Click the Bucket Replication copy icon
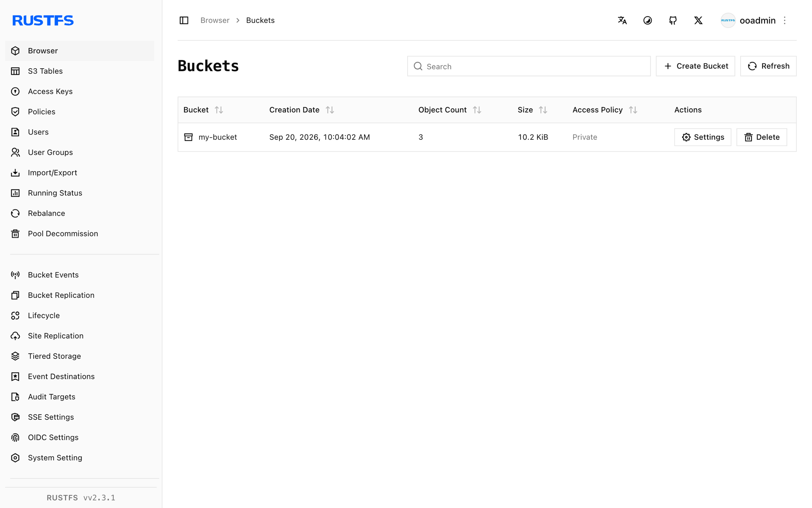812x508 pixels. tap(15, 295)
